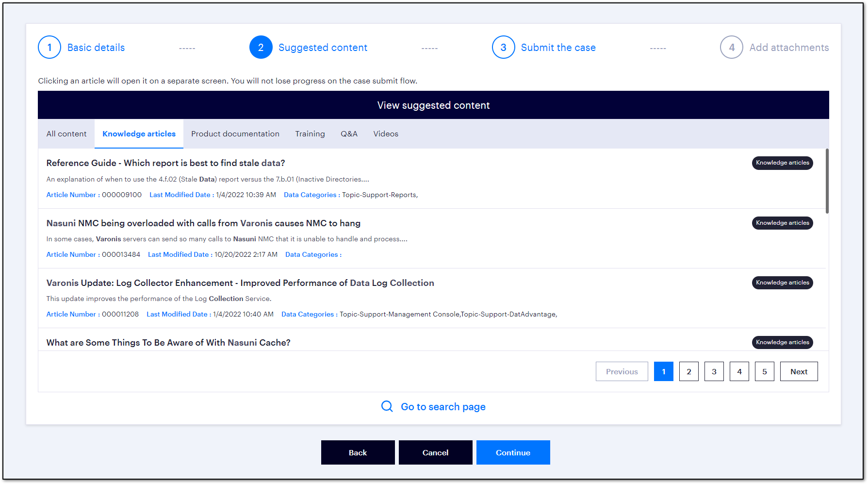Switch to the All content tab
Image resolution: width=868 pixels, height=484 pixels.
66,134
